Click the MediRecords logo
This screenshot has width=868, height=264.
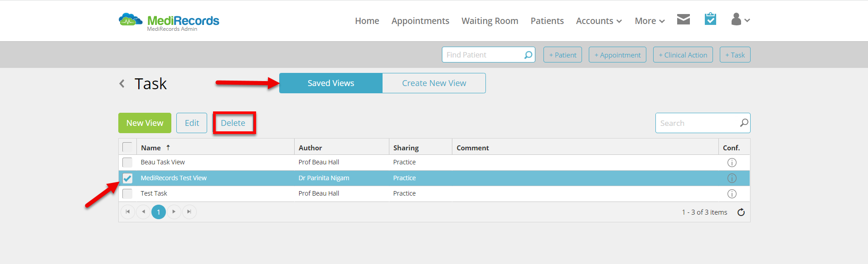coord(169,21)
